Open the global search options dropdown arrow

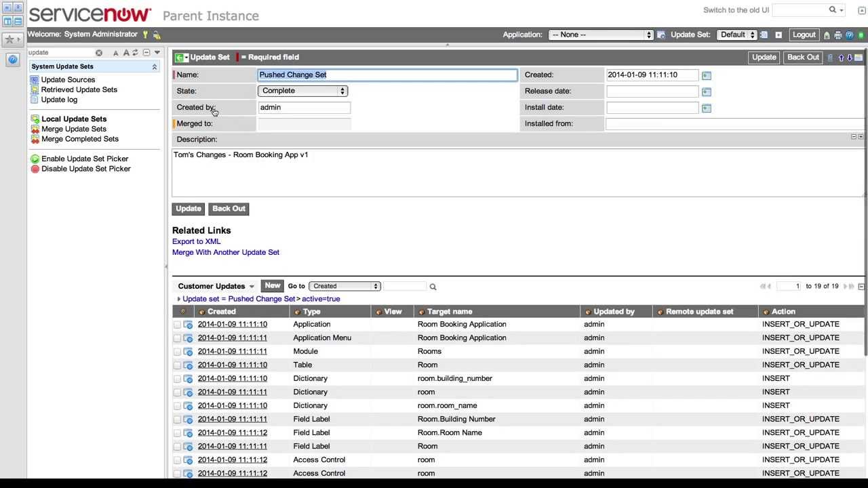tap(842, 10)
